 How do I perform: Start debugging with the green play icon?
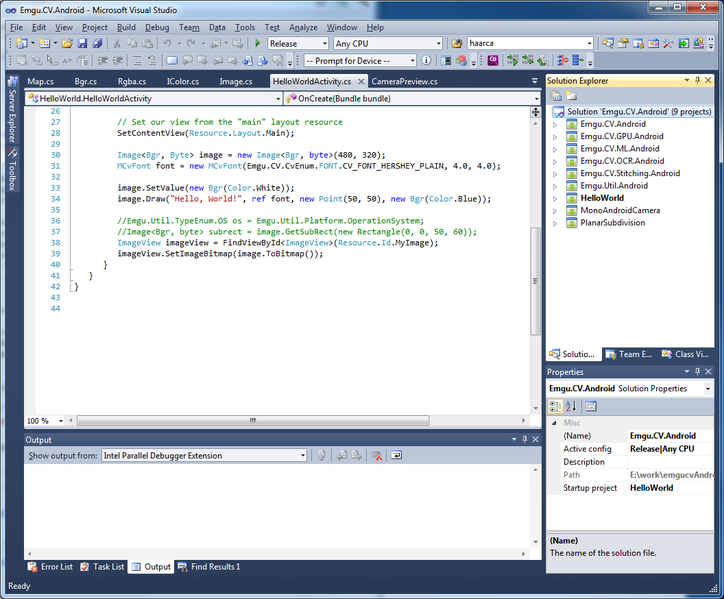pyautogui.click(x=258, y=43)
